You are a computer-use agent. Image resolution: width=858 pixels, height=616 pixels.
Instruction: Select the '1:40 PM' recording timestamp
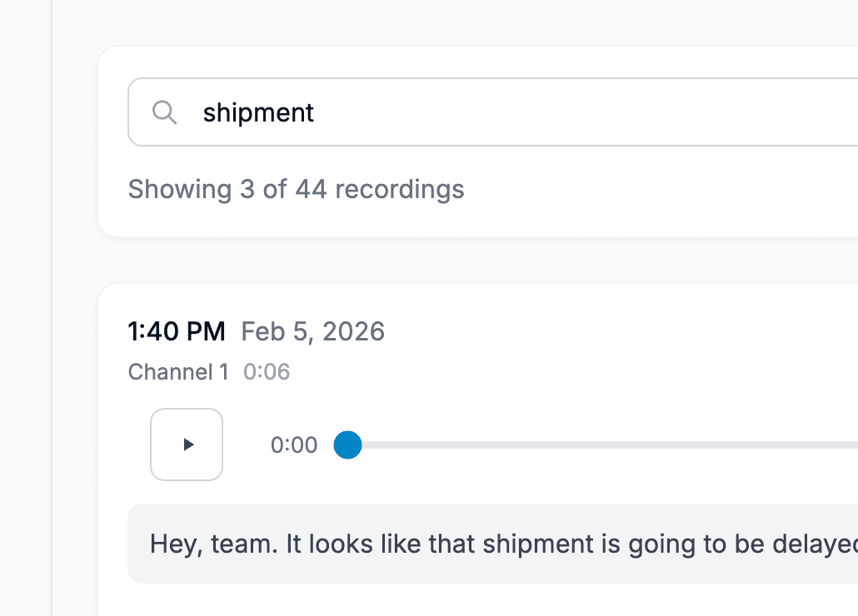pyautogui.click(x=177, y=330)
